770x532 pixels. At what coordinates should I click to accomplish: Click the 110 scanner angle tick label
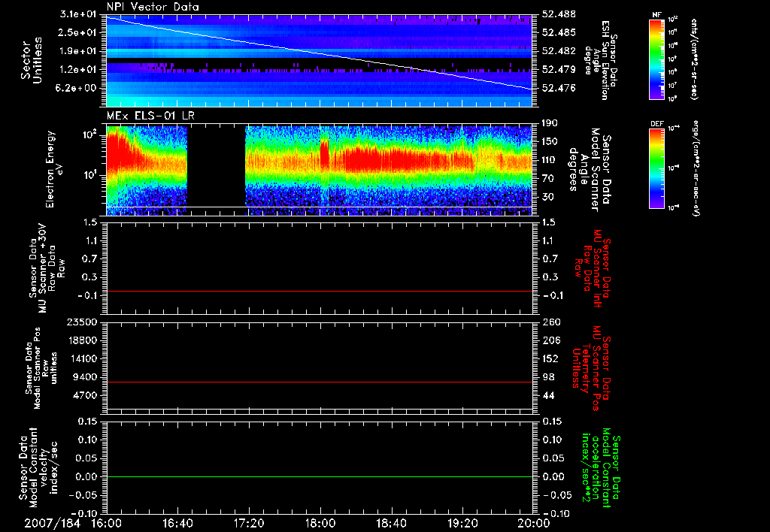click(550, 160)
